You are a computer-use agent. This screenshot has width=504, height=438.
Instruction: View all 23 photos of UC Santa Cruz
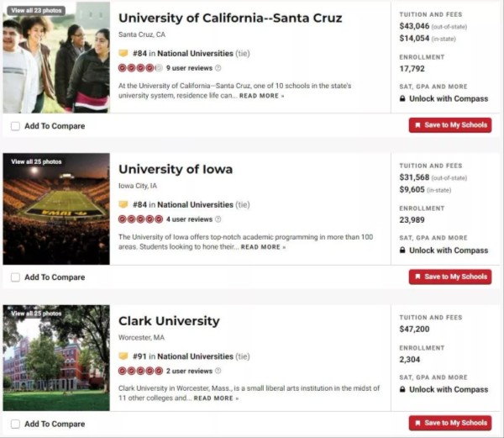(x=36, y=10)
